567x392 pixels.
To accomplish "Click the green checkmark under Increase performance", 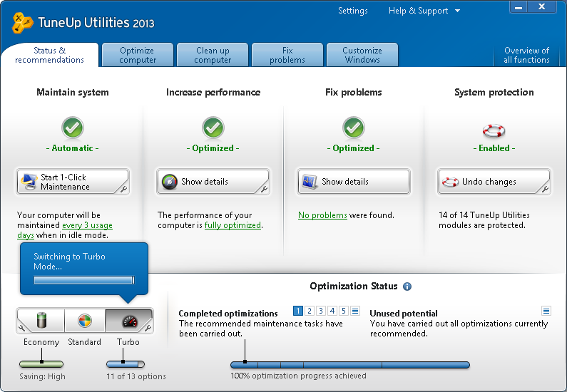I will click(x=213, y=127).
